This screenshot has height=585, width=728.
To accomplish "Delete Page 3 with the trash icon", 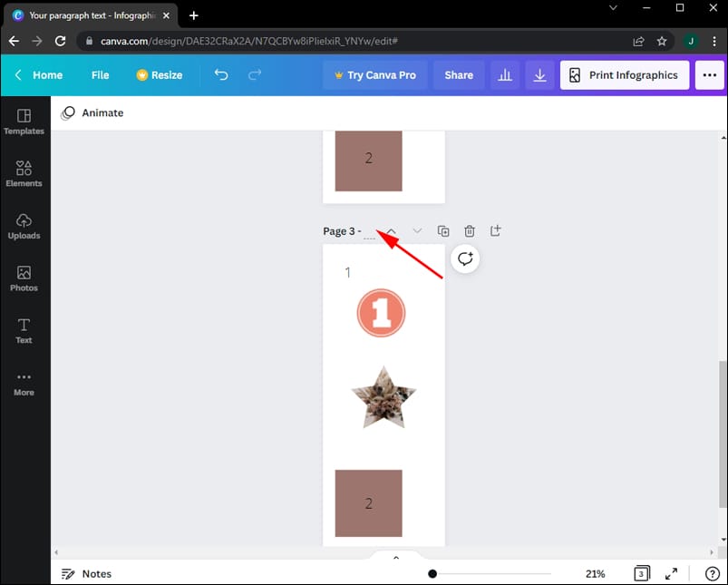I will coord(469,230).
